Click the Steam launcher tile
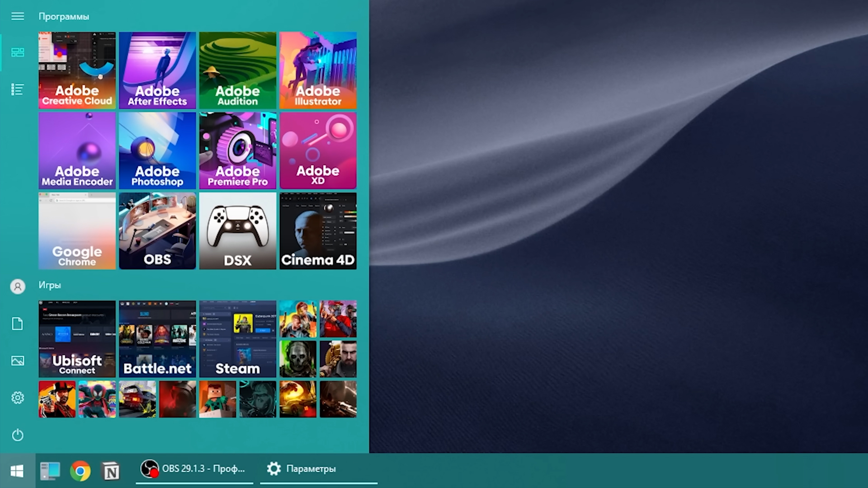This screenshot has height=488, width=868. pos(237,339)
